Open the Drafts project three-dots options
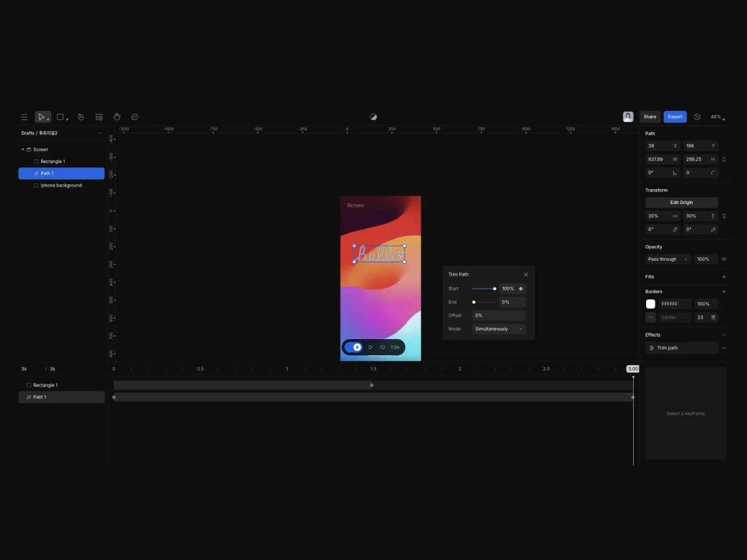 point(100,133)
